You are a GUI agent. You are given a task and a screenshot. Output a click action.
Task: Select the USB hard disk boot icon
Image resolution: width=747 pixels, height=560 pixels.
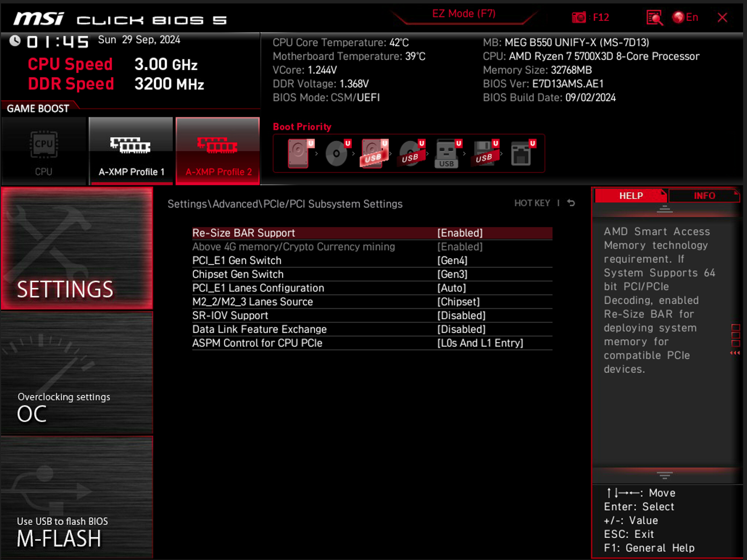[374, 154]
